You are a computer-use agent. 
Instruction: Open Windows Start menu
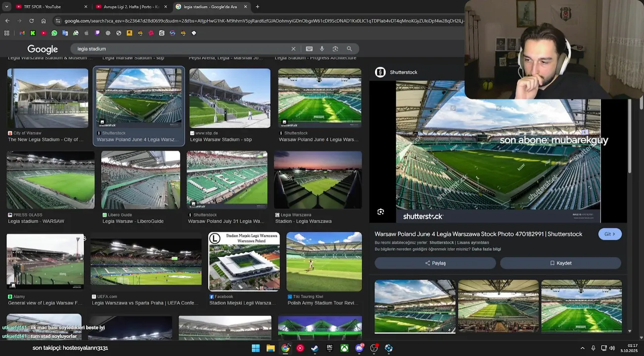click(256, 348)
